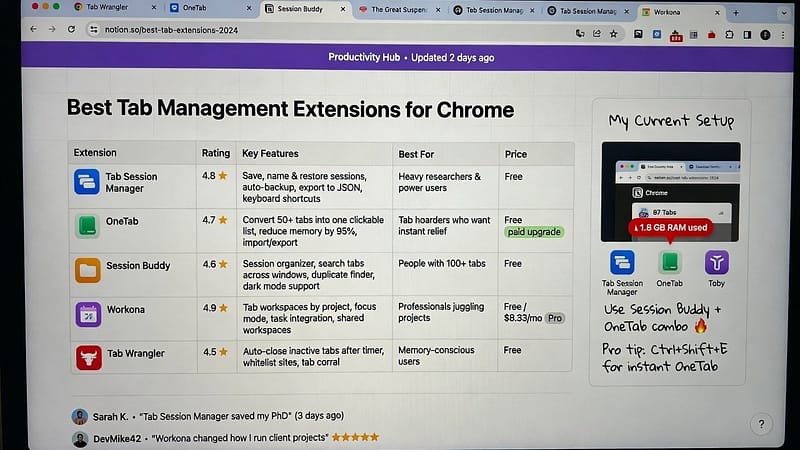Click the 1.8 GB RAM used badge
This screenshot has height=450, width=800.
[x=670, y=228]
